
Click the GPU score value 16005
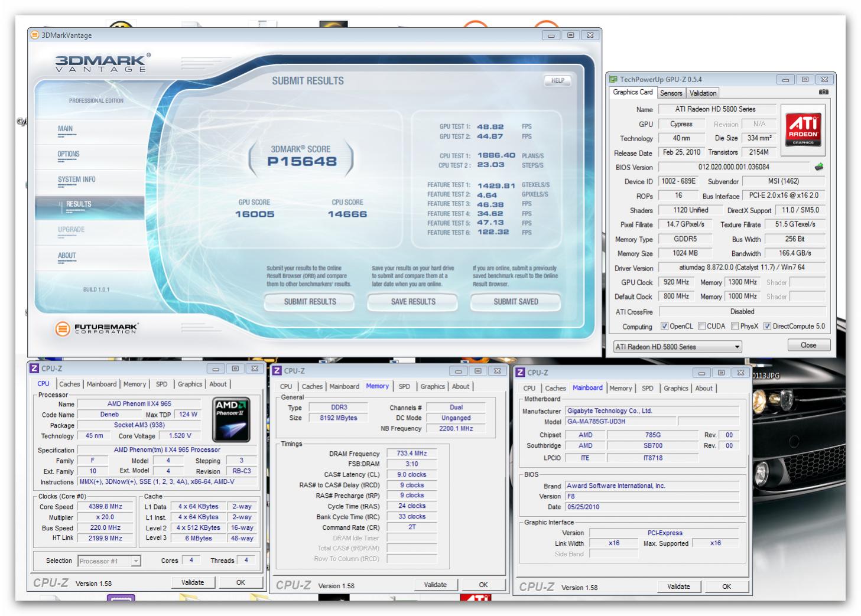255,214
